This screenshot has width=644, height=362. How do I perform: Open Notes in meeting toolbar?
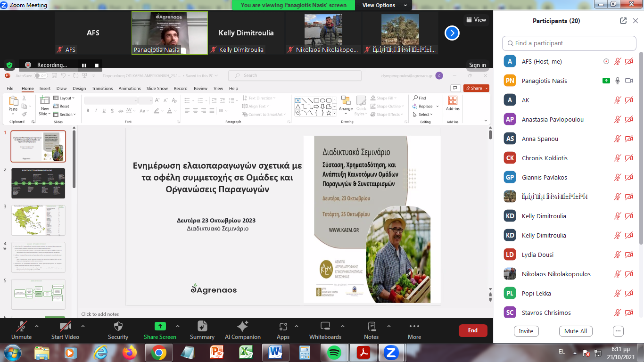pos(371,326)
